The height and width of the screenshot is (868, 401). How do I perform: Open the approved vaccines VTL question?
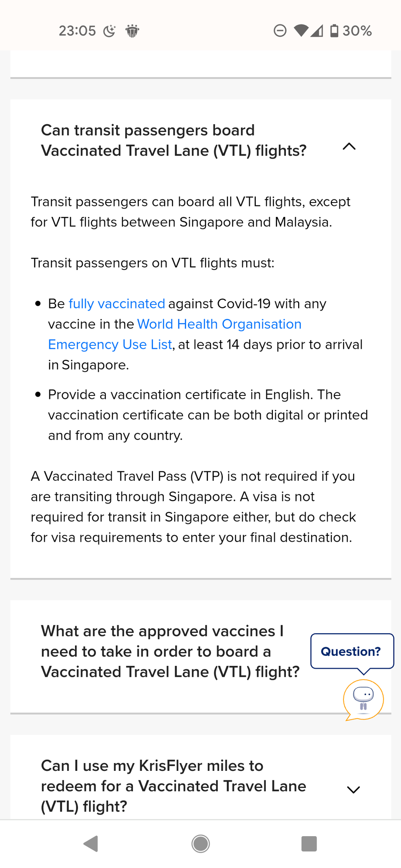170,652
